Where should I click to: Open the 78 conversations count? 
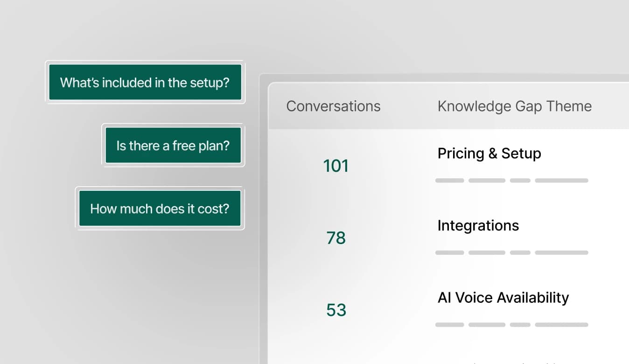click(336, 238)
